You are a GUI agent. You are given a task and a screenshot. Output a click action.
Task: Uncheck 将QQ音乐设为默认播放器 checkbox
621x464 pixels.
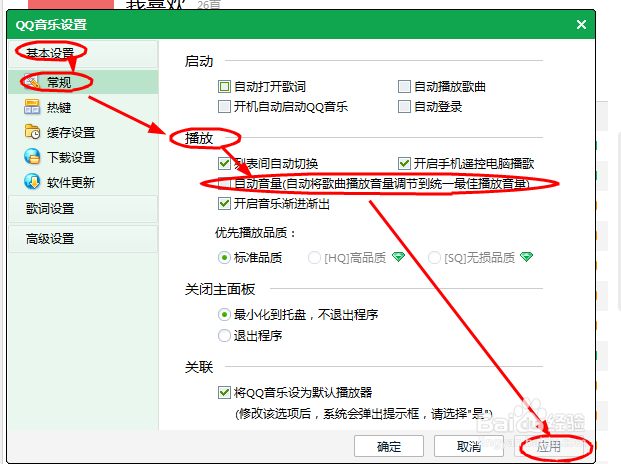[224, 392]
